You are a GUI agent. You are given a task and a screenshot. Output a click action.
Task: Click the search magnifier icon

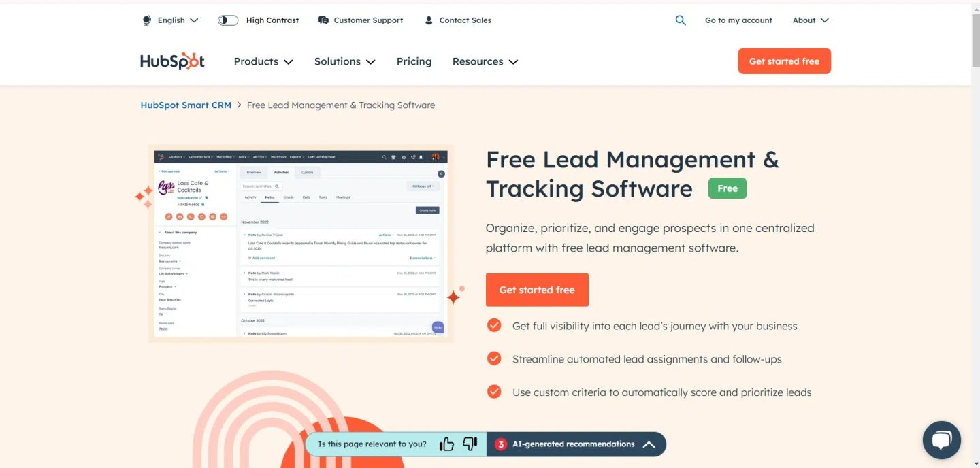(x=681, y=20)
